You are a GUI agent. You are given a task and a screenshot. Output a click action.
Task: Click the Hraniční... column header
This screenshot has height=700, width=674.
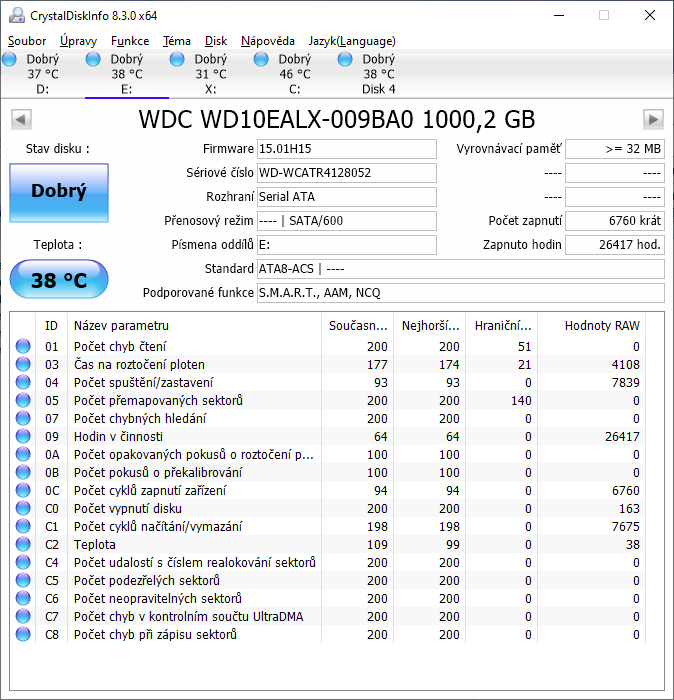coord(502,325)
